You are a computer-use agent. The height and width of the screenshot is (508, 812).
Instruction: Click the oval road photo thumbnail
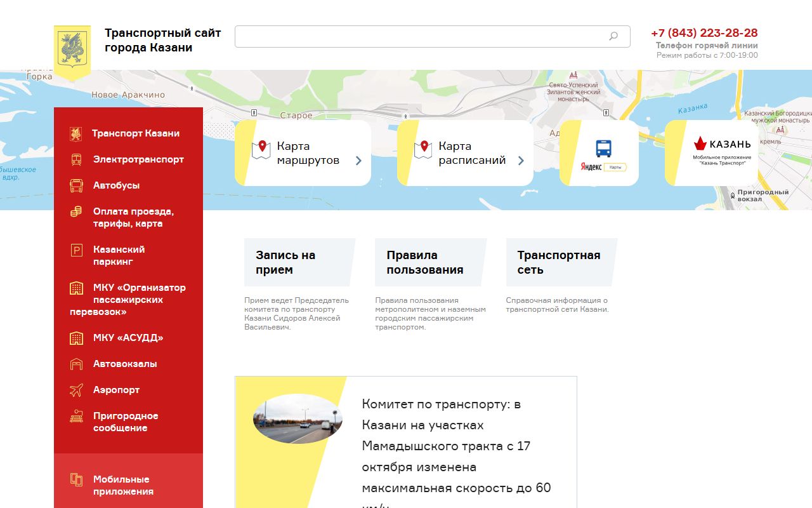pos(298,418)
